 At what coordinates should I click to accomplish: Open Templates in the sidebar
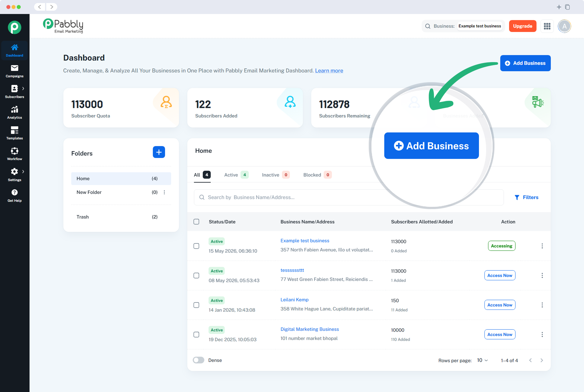pos(15,133)
